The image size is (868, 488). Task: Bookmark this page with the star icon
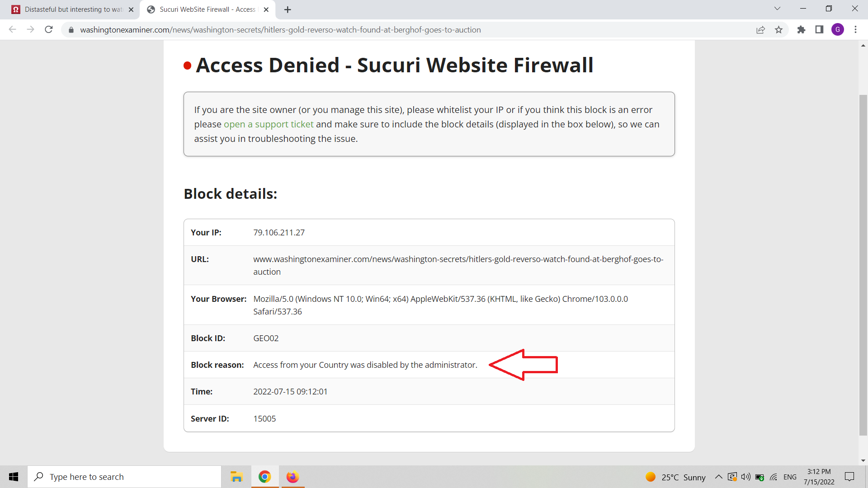(778, 30)
